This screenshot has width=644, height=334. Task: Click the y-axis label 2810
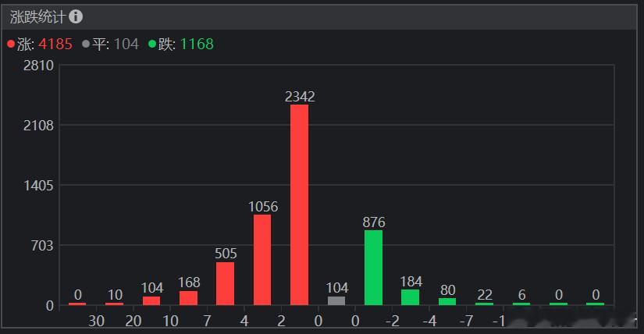tap(38, 66)
